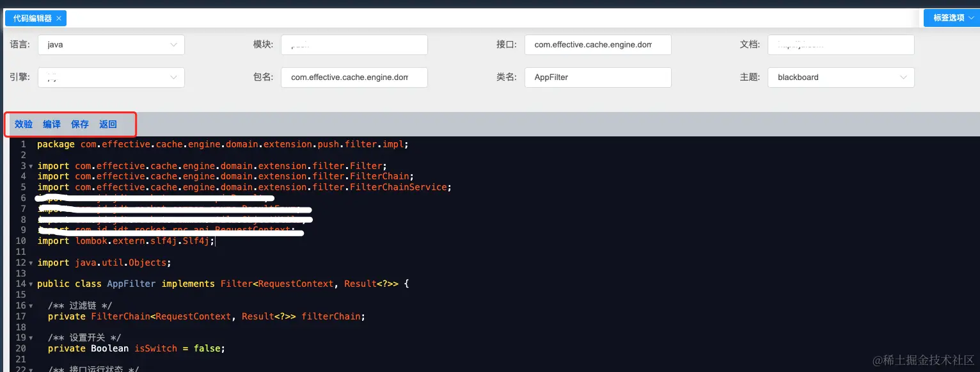The height and width of the screenshot is (372, 980).
Task: Click the 编译 link
Action: (52, 124)
